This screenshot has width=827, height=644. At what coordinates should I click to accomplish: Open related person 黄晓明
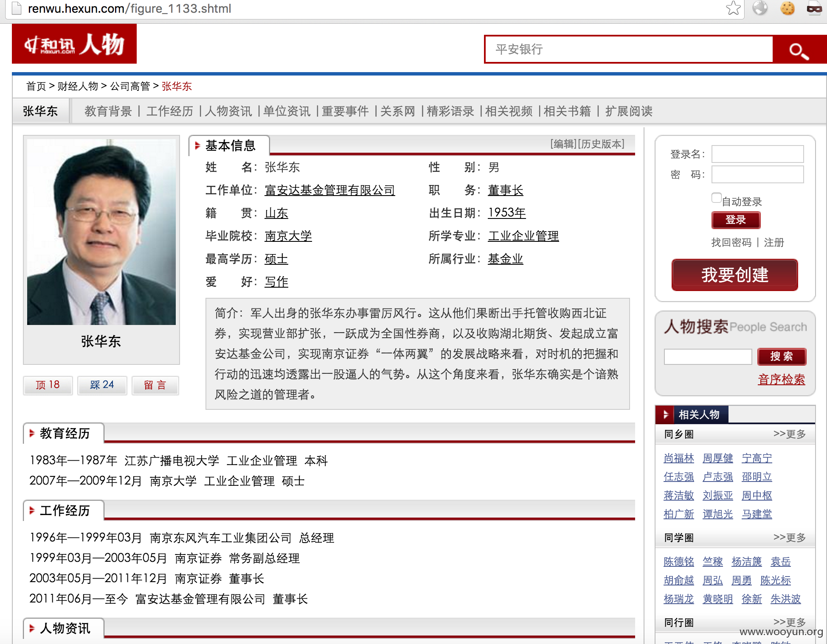(x=718, y=599)
